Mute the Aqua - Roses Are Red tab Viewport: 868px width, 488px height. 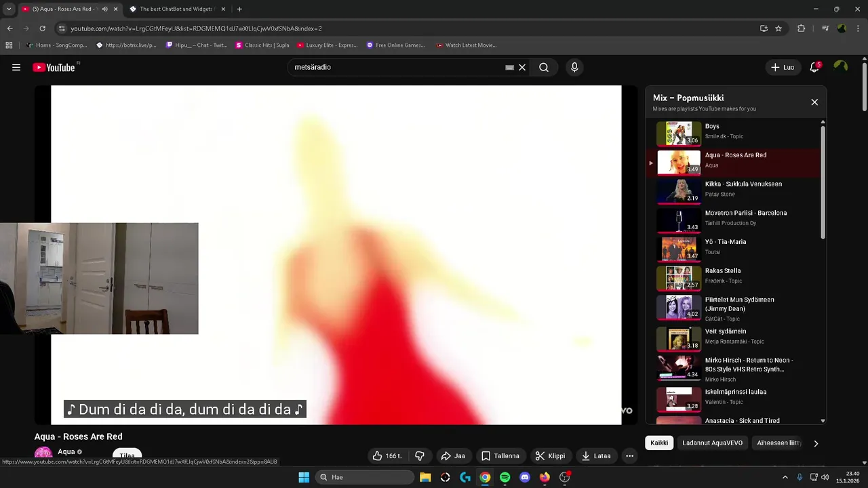click(104, 9)
